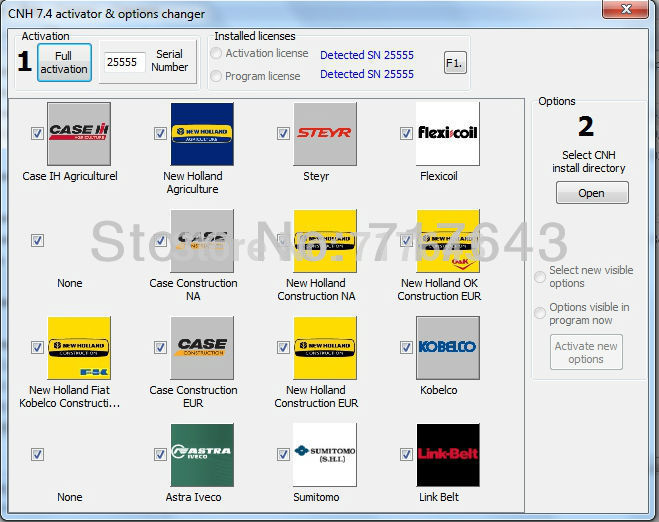Select the New Holland Fiat Kobelco logo
This screenshot has width=659, height=522.
[x=79, y=348]
